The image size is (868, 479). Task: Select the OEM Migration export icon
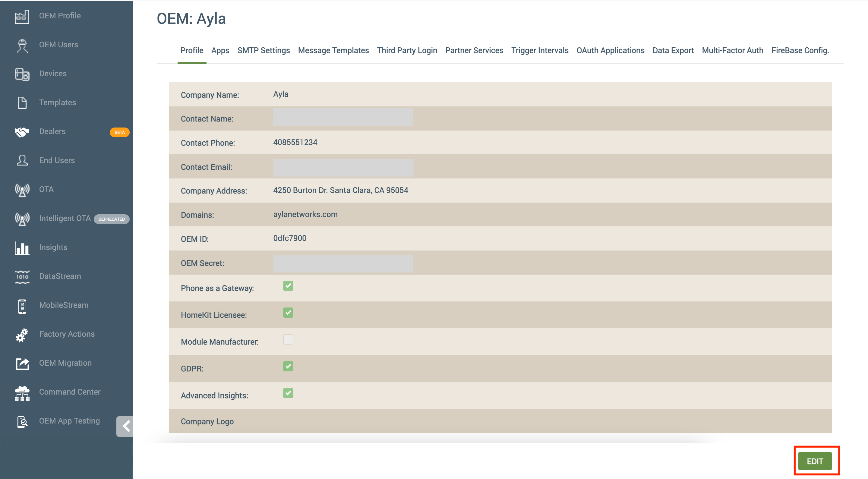coord(22,364)
